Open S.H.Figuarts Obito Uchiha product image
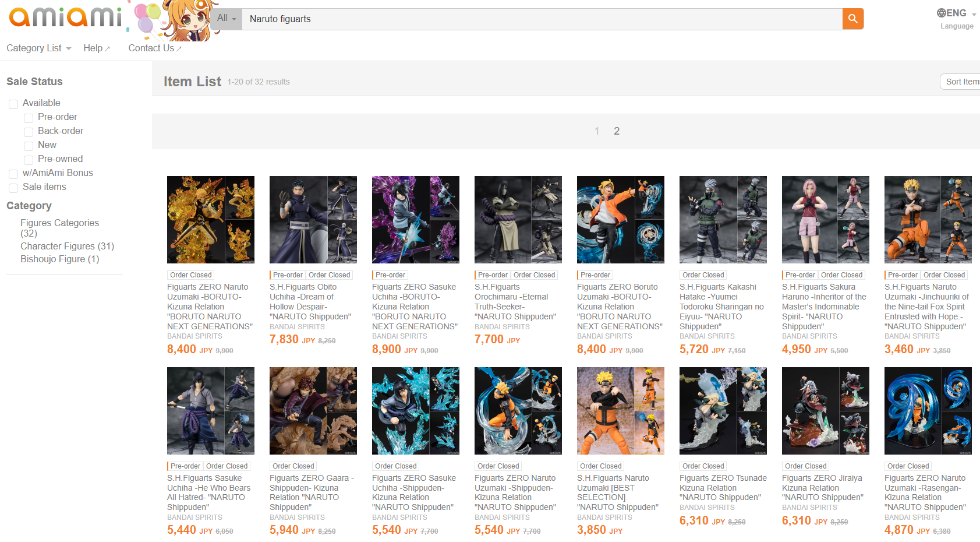980x542 pixels. coord(313,220)
